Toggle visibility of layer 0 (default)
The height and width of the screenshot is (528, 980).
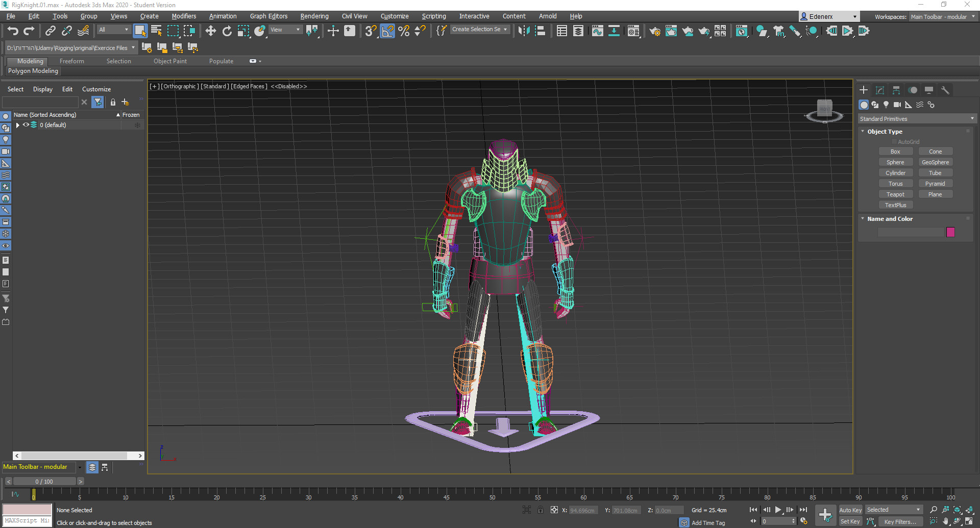26,124
